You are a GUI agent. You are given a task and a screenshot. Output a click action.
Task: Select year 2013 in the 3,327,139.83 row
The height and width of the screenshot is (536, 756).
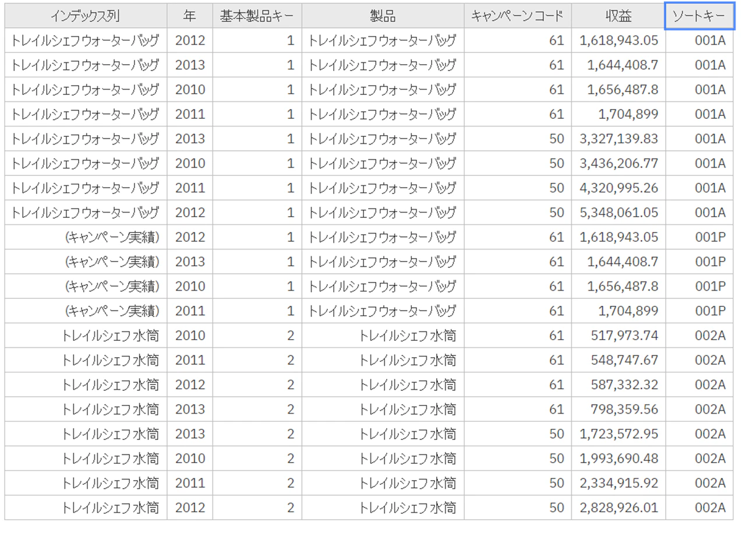[190, 139]
